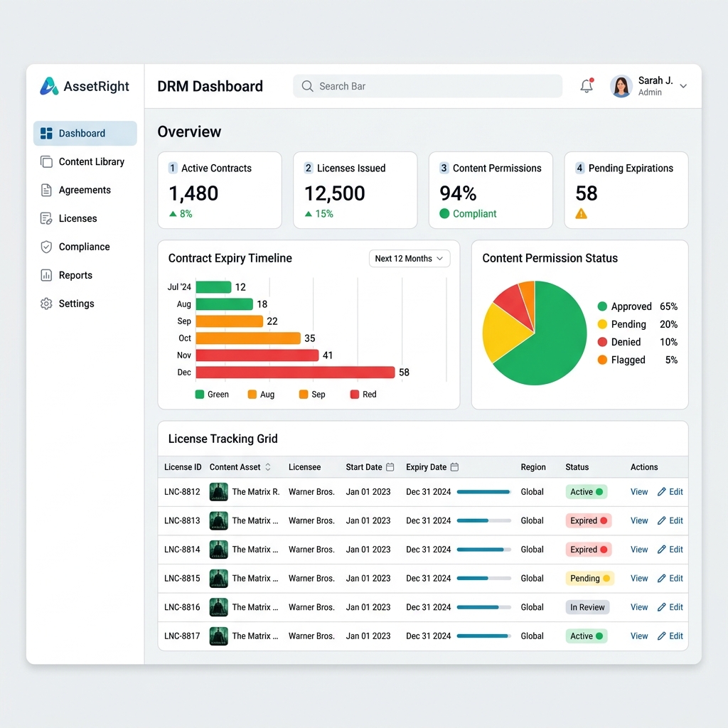Open the Reports page
Screen dimensions: 728x728
[x=85, y=275]
